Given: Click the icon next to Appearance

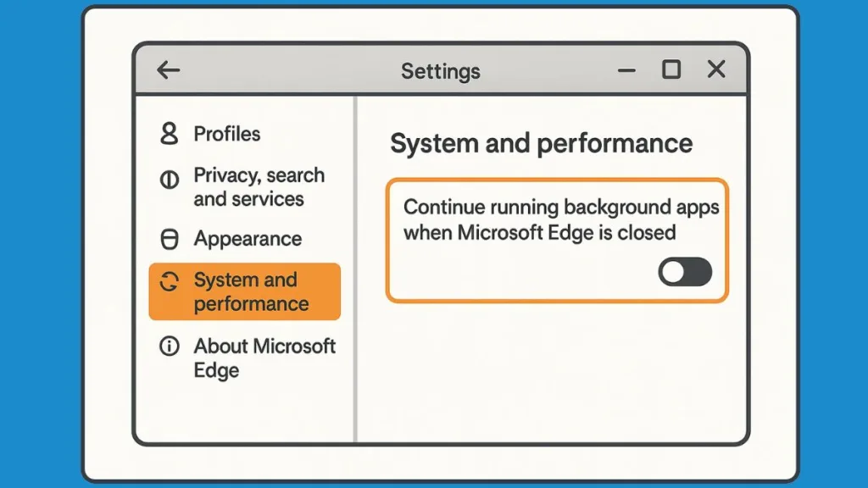Looking at the screenshot, I should pos(170,240).
